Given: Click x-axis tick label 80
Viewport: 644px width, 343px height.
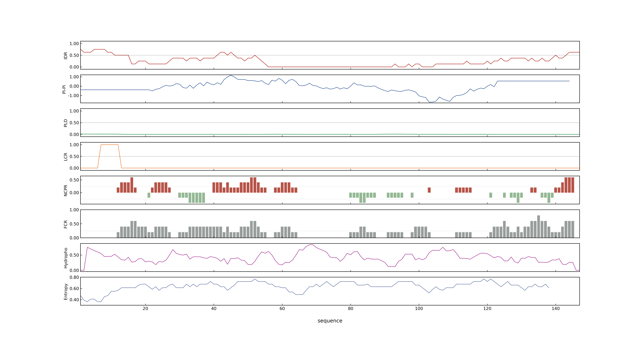Looking at the screenshot, I should 351,309.
